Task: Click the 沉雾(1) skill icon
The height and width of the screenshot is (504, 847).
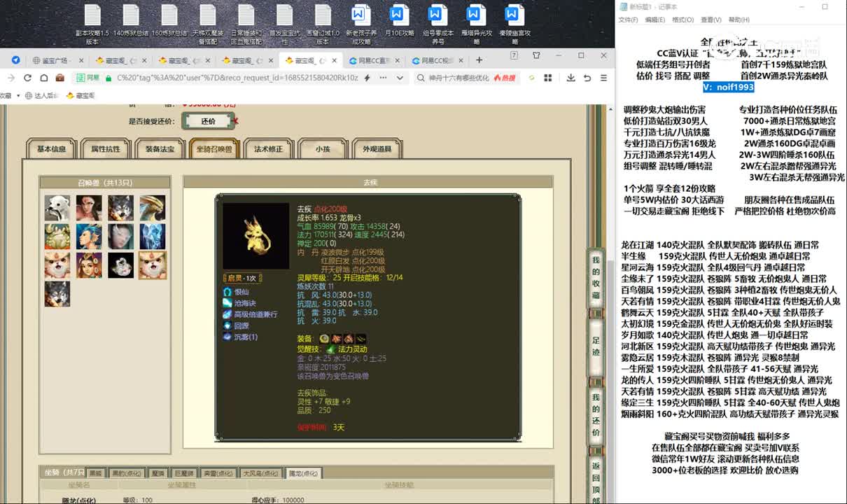Action: point(227,337)
